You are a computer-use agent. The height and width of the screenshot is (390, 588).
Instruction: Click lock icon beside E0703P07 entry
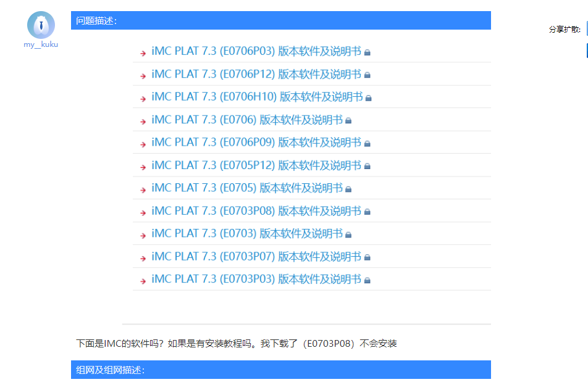(367, 257)
